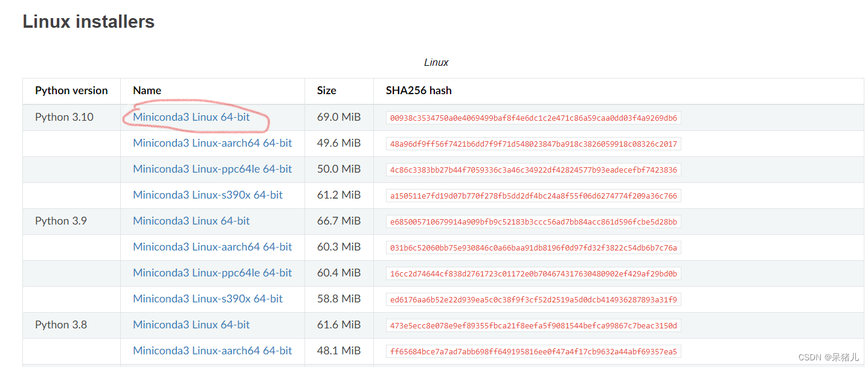Screen dimensions: 868x367
Task: Click the hash starting with 'ff65684b'
Action: click(x=533, y=351)
